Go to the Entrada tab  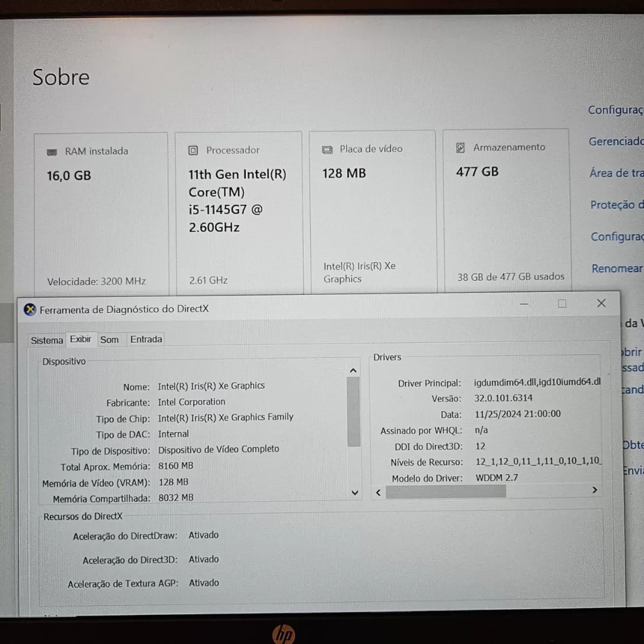(146, 339)
